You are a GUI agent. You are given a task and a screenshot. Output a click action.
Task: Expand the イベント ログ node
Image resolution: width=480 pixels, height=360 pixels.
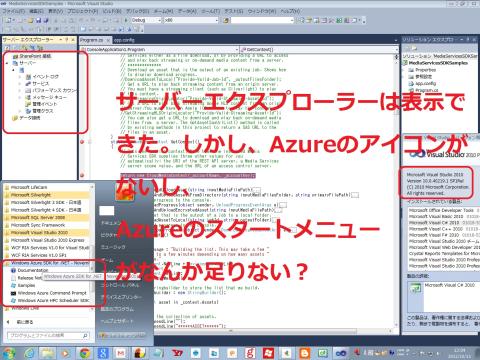tap(20, 77)
